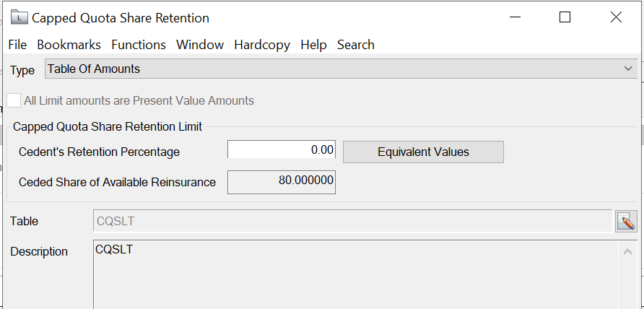This screenshot has height=309, width=644.
Task: Open the Search menu
Action: (x=355, y=45)
